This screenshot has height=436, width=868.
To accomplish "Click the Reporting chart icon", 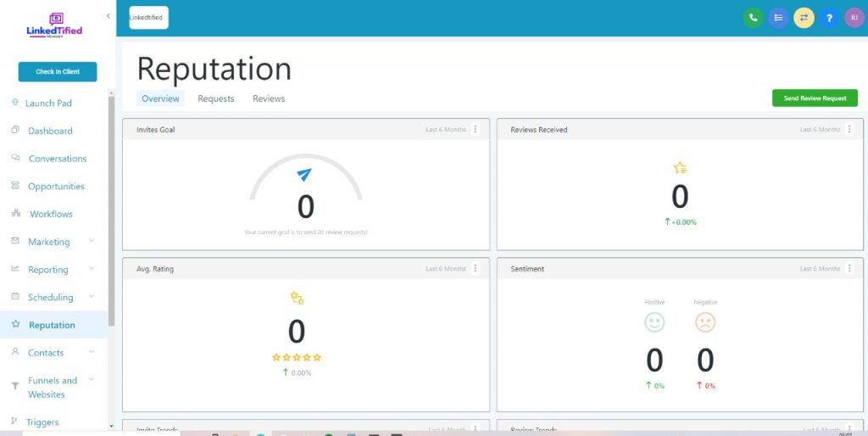I will [x=15, y=269].
